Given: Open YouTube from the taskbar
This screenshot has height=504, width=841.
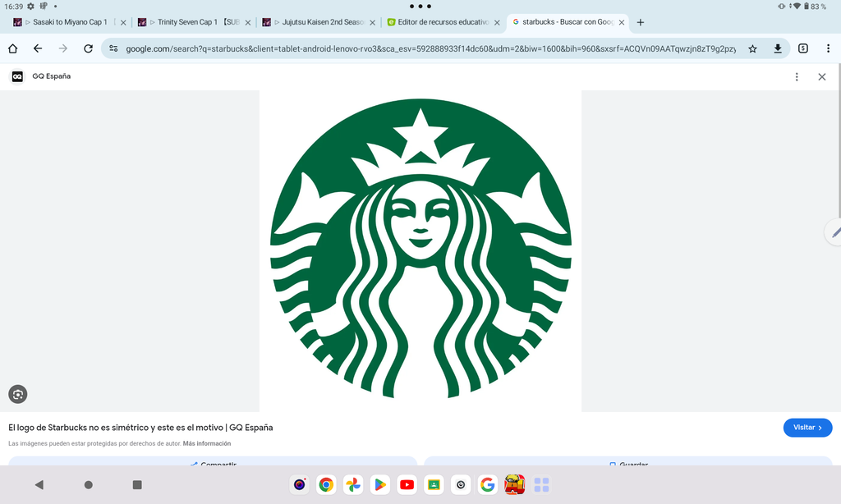Looking at the screenshot, I should (x=407, y=485).
